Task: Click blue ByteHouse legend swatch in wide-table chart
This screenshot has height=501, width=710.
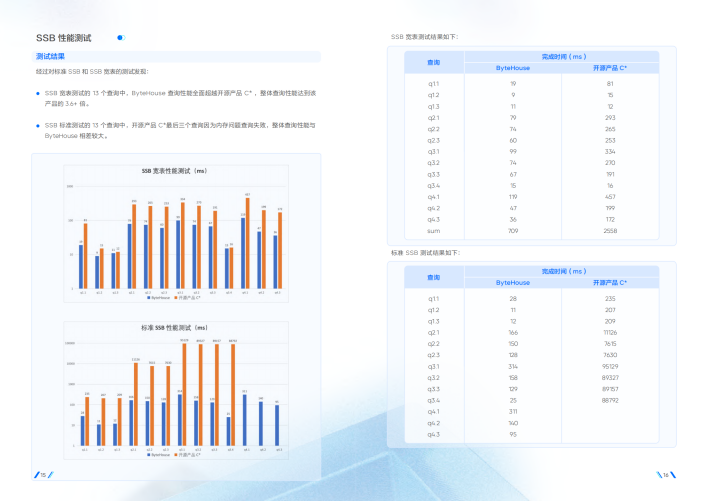Action: tap(149, 298)
